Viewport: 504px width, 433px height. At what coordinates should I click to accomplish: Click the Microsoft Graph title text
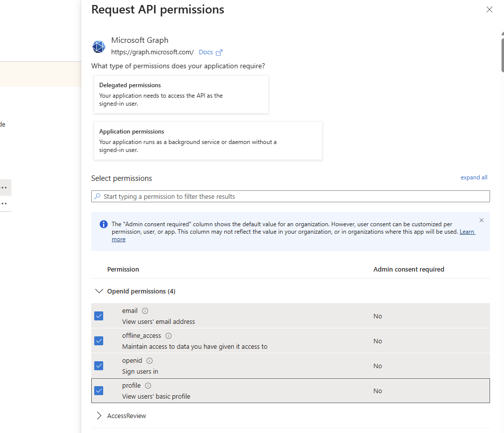coord(140,40)
